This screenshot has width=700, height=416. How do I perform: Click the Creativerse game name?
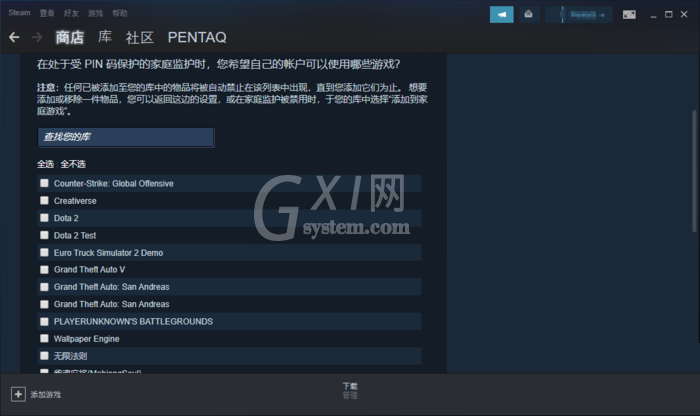75,201
